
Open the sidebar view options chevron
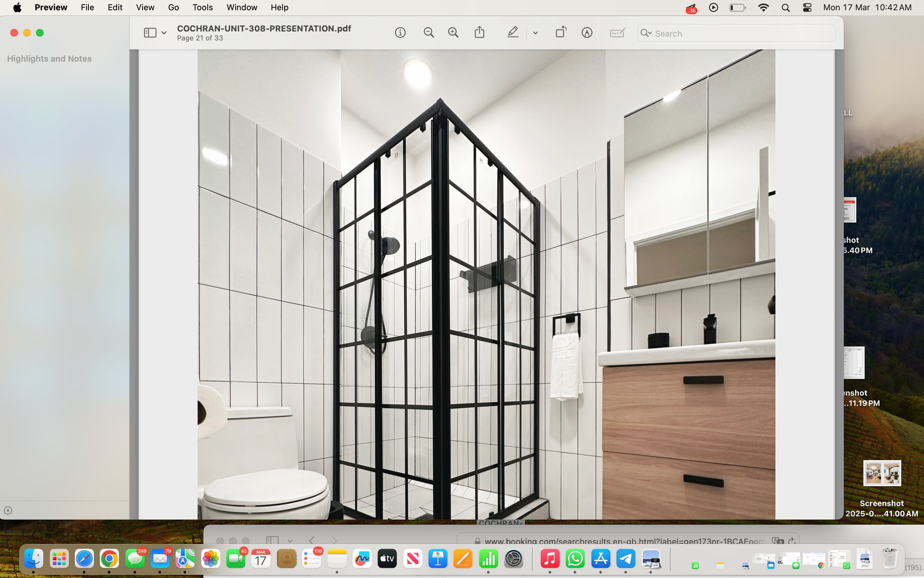164,33
